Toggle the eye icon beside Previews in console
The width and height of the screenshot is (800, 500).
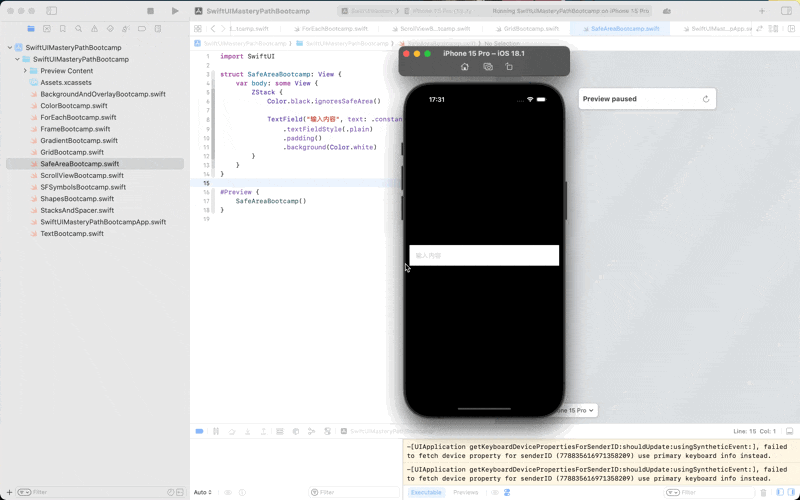(x=494, y=492)
